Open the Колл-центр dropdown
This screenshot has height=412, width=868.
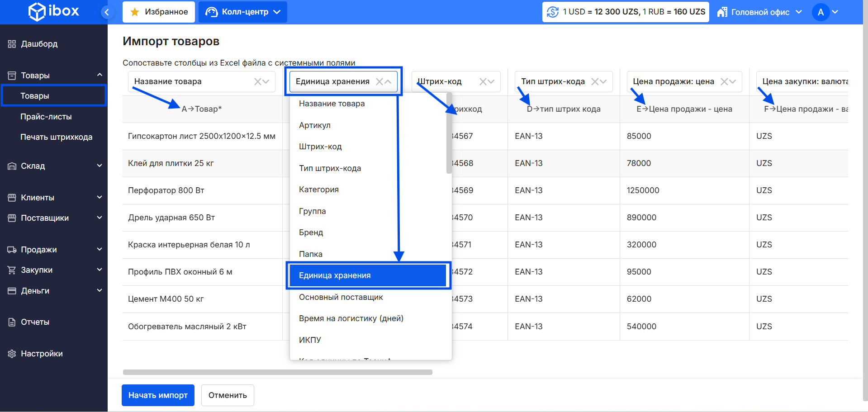click(243, 12)
